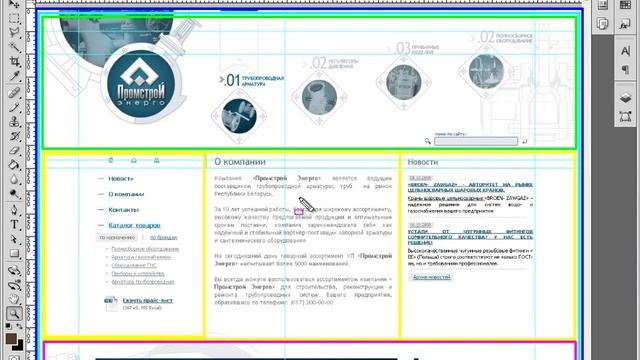The height and width of the screenshot is (360, 640).
Task: Select the 3D Orbit camera tool
Action: pos(14,284)
